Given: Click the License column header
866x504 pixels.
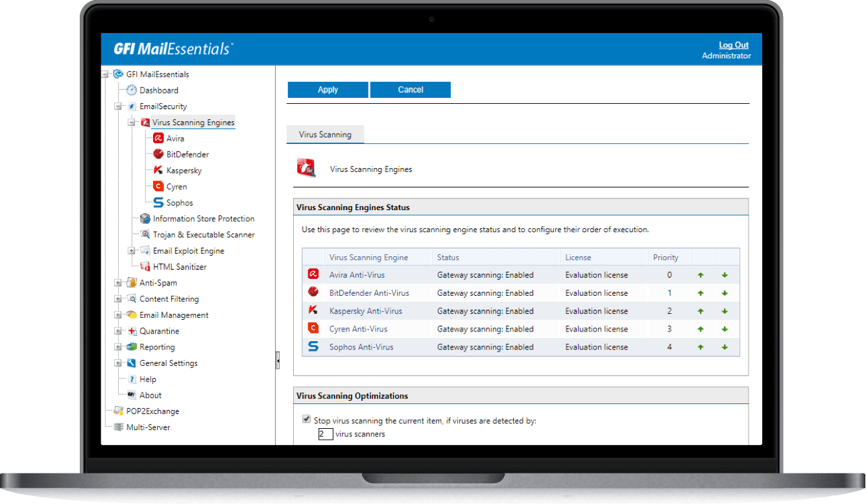Looking at the screenshot, I should [578, 258].
